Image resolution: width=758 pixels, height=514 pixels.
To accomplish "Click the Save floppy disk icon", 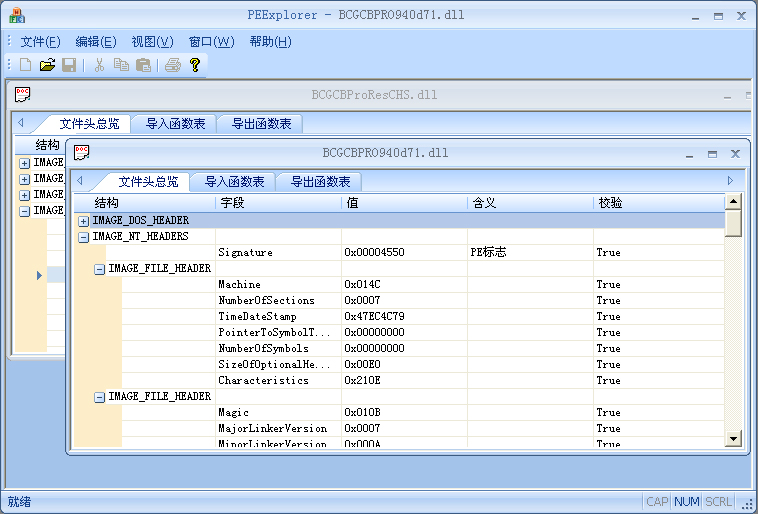I will (69, 65).
